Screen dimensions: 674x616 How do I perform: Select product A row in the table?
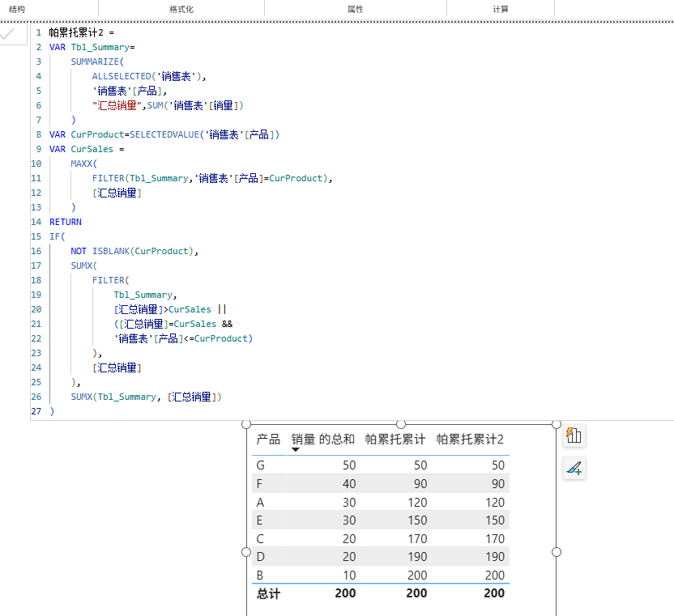click(x=381, y=502)
